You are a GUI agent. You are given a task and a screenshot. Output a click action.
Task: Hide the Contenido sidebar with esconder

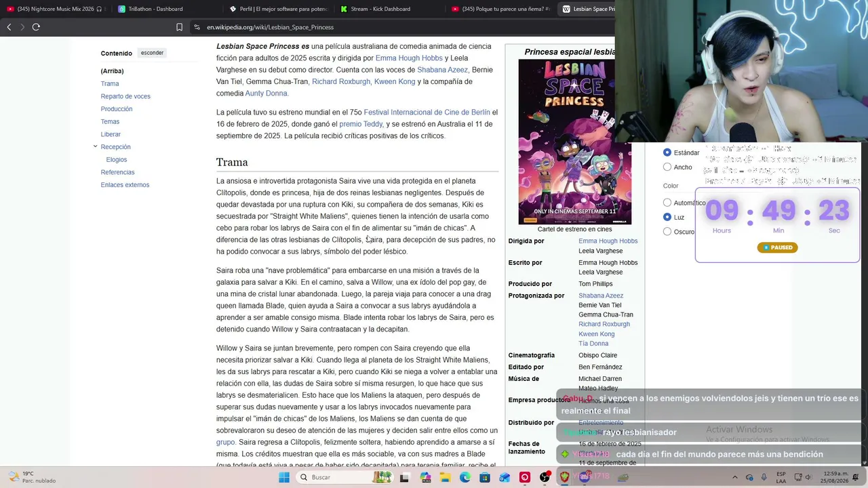click(153, 53)
